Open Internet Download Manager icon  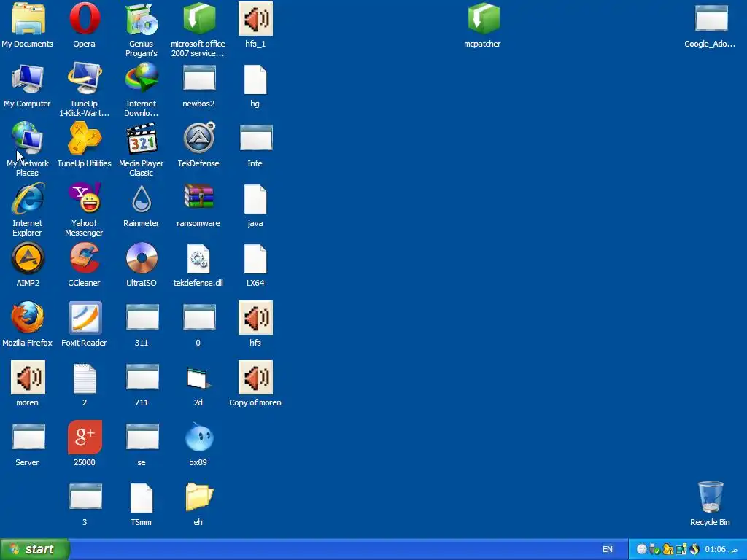[142, 79]
